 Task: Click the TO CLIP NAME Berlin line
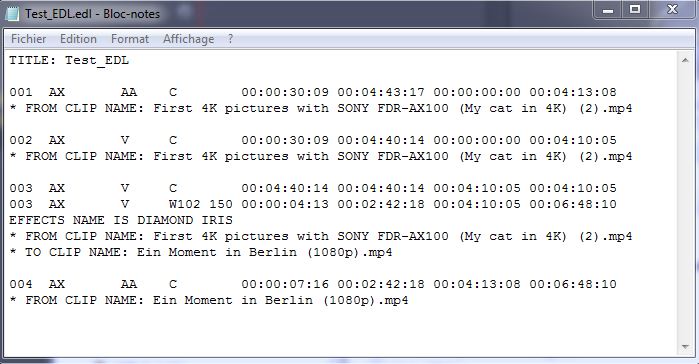coord(201,252)
